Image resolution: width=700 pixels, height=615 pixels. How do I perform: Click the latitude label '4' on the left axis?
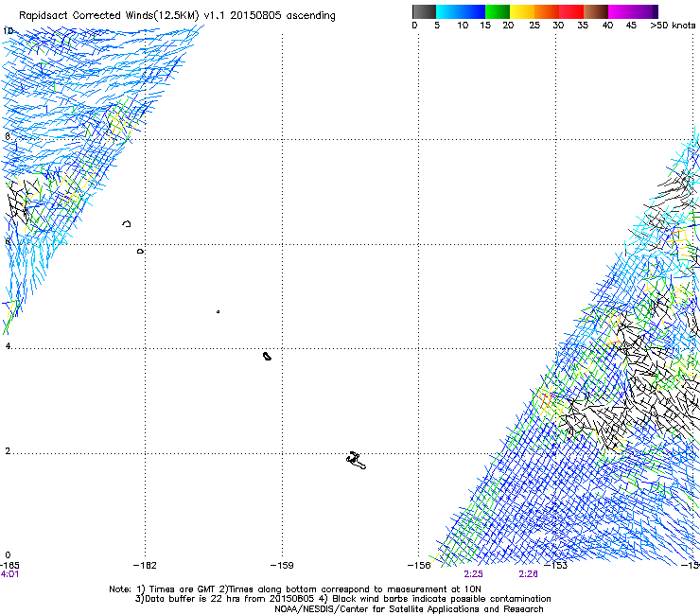click(8, 346)
